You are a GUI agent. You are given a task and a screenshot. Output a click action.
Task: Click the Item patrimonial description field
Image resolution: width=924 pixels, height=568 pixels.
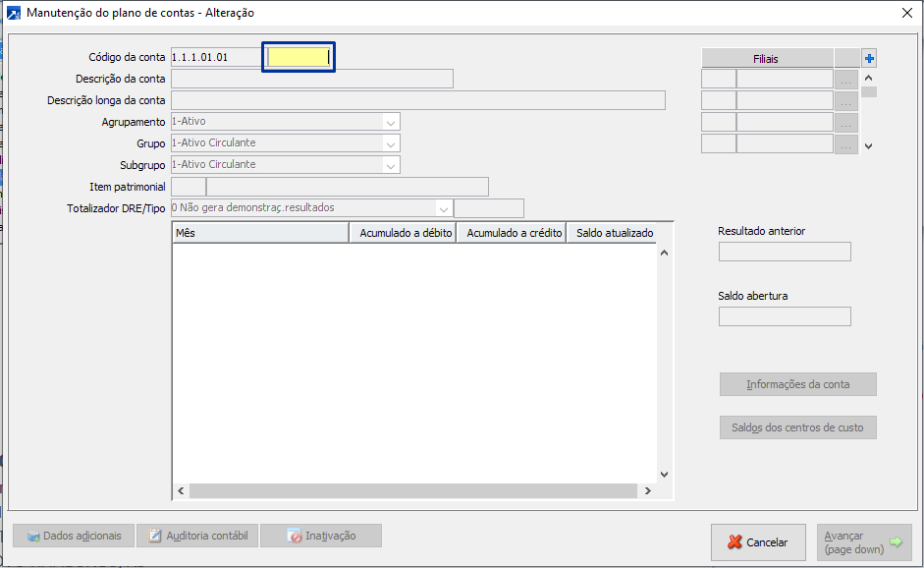pyautogui.click(x=348, y=187)
